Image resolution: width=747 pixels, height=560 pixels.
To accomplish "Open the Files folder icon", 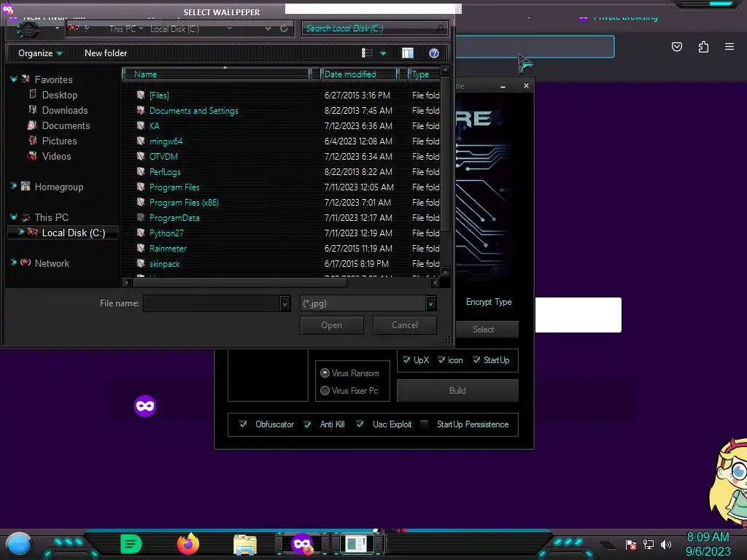I will coord(141,95).
